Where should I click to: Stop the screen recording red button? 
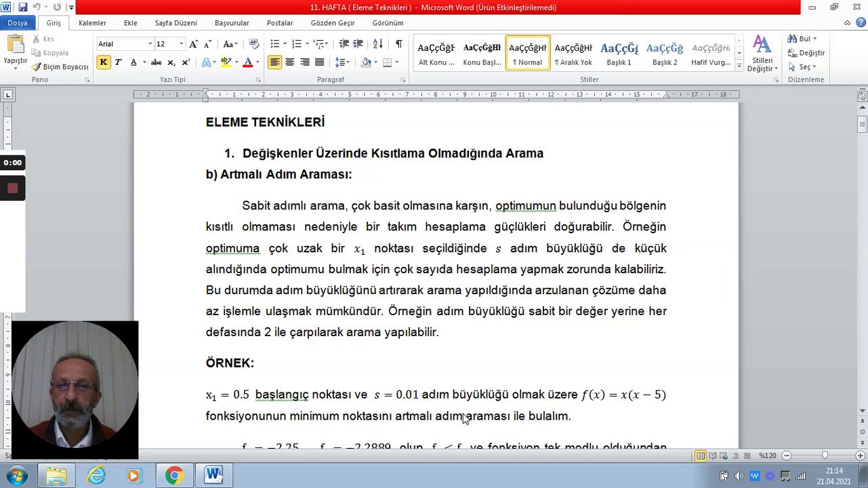(12, 188)
